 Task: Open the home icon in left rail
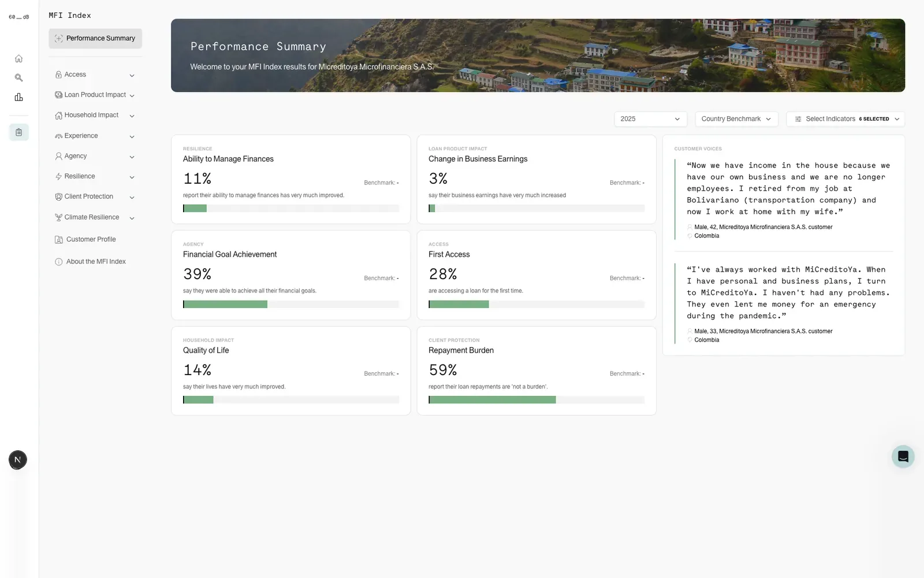pos(18,58)
